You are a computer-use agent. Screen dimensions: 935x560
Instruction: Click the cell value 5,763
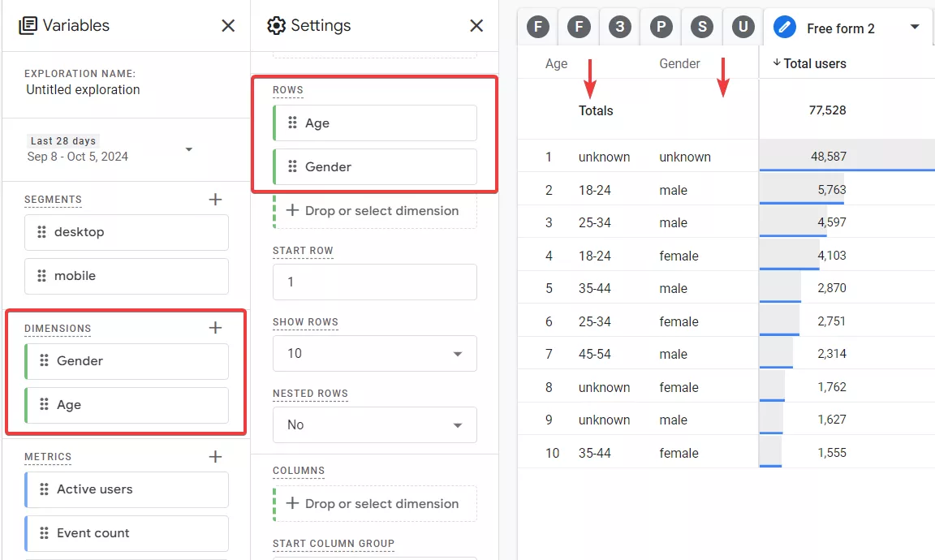click(x=832, y=190)
